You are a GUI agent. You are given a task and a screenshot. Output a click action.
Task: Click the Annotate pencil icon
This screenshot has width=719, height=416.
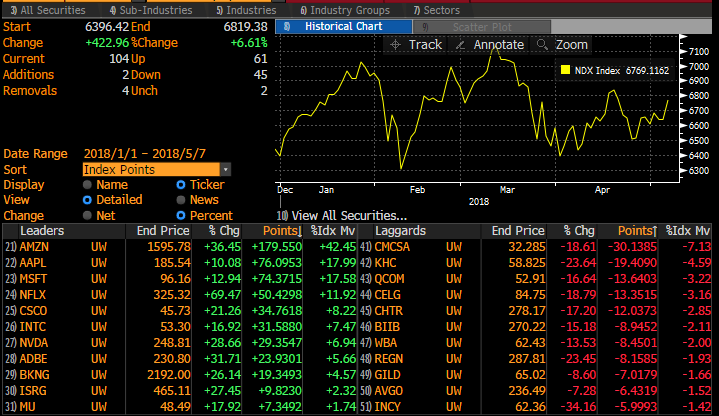tap(460, 45)
